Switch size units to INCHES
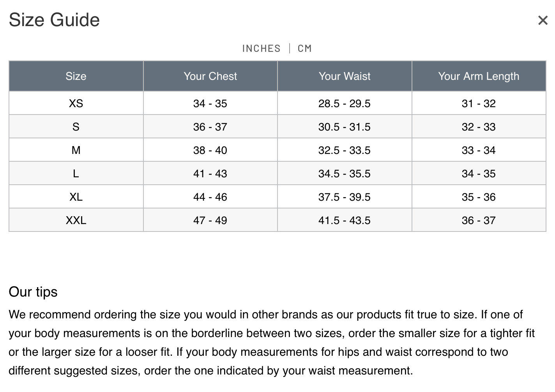Viewport: 555px width, 392px height. pos(261,48)
